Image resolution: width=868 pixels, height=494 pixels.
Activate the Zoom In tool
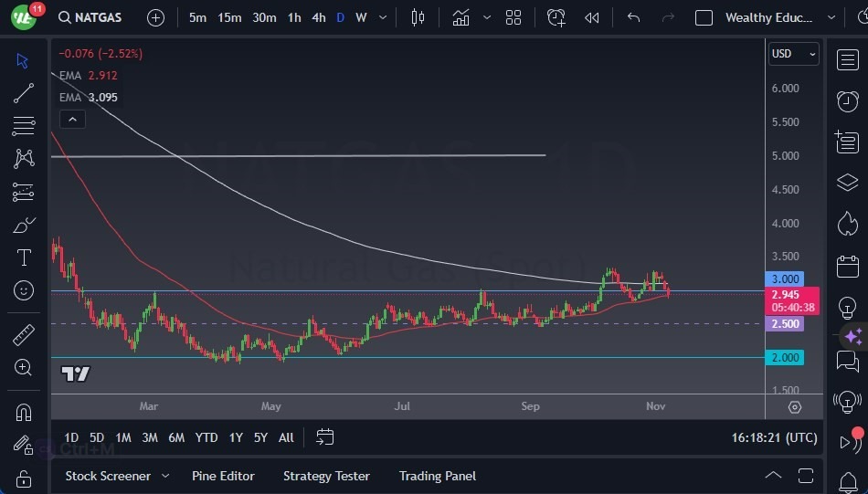[24, 367]
